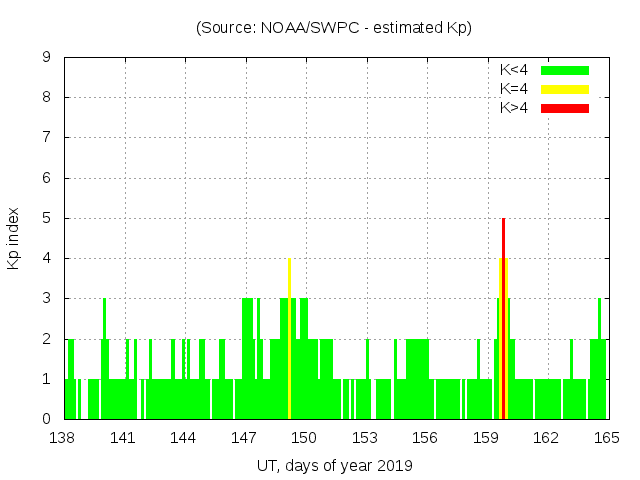640x480 pixels.
Task: Click the red K>4 legend swatch
Action: tap(565, 107)
